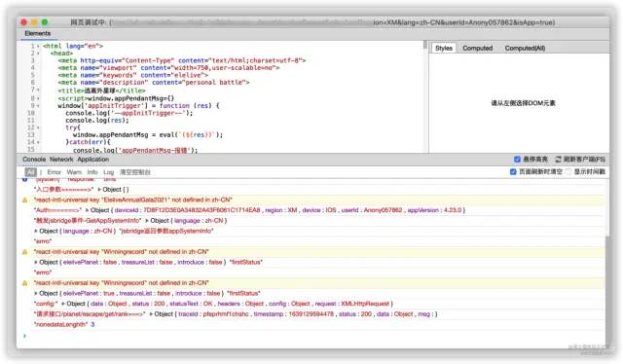Expand the Object with eleivePlanet : false
Screen dimensions: 623x364
click(x=36, y=262)
